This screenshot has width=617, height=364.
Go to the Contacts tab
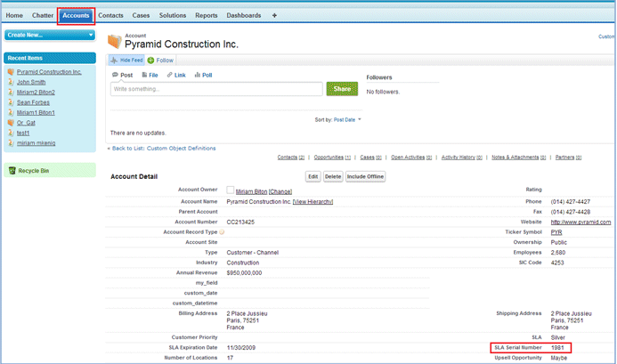coord(110,15)
